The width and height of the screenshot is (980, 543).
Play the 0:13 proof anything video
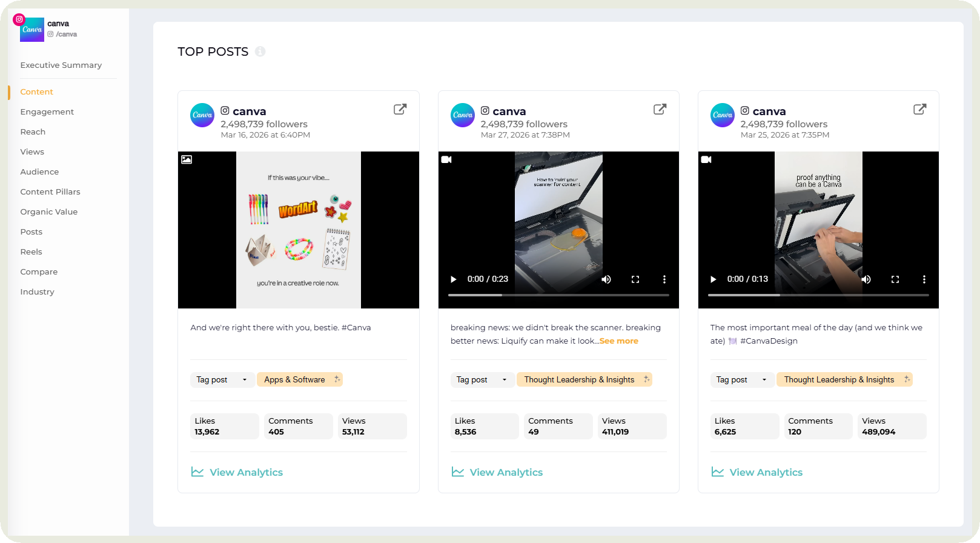(x=713, y=279)
